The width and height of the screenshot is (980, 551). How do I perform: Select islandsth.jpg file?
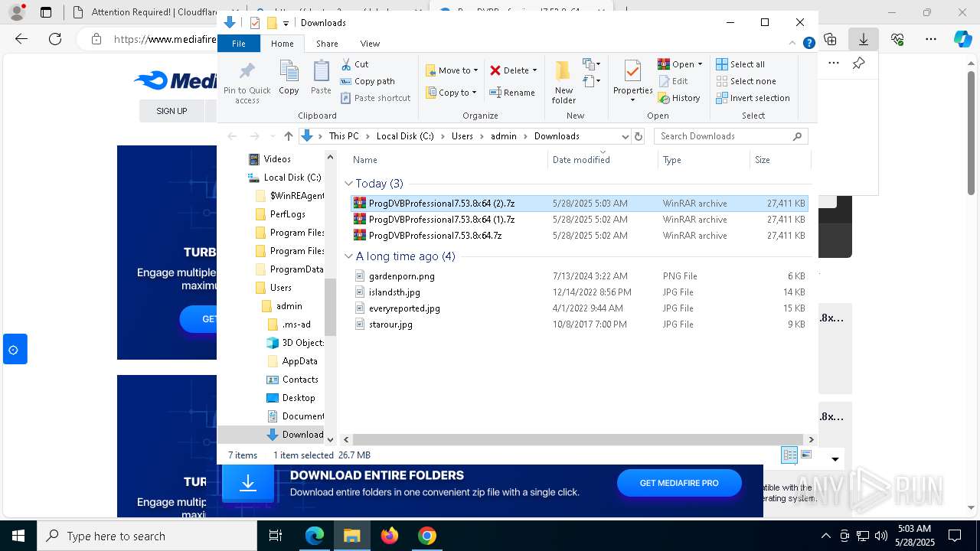point(579,292)
